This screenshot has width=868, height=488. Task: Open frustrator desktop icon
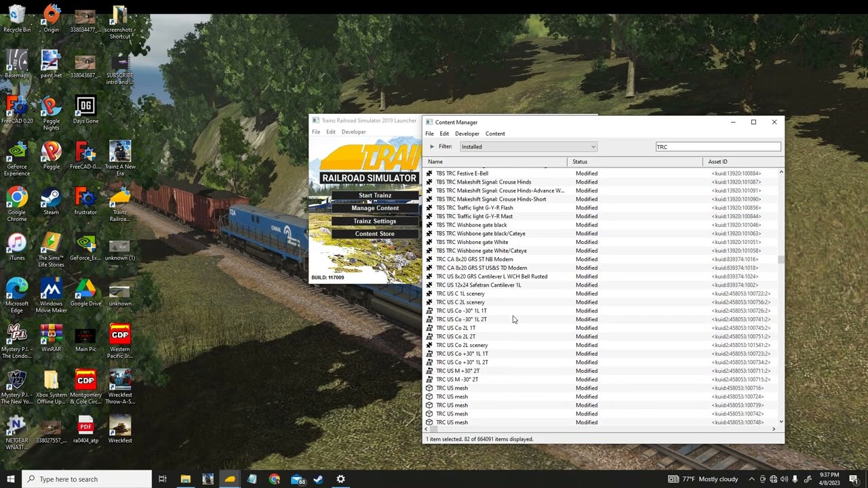pyautogui.click(x=85, y=201)
